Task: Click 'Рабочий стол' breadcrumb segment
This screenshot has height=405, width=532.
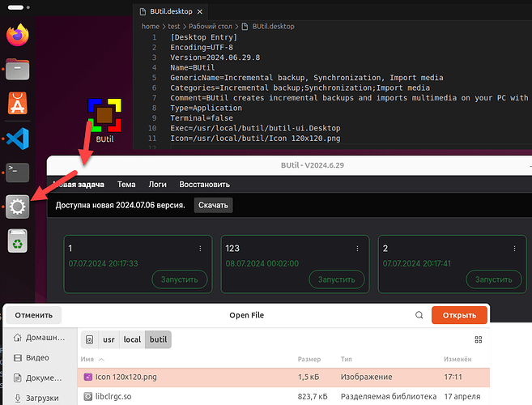Action: [211, 27]
